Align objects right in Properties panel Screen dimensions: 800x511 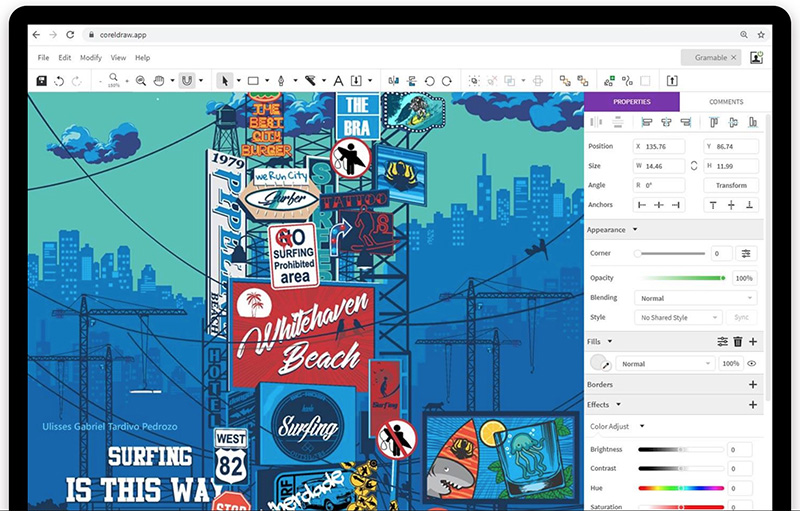pos(686,122)
